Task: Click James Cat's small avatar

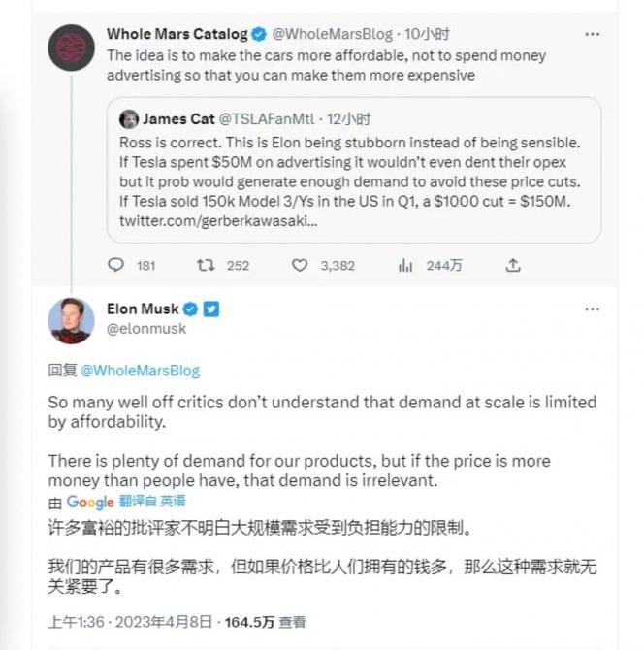Action: 128,119
